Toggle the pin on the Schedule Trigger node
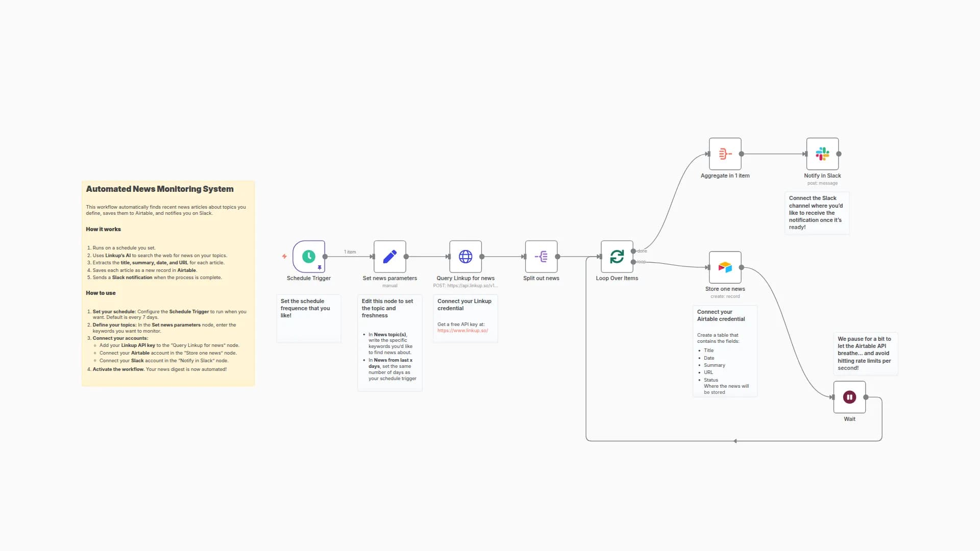Image resolution: width=980 pixels, height=551 pixels. point(320,267)
